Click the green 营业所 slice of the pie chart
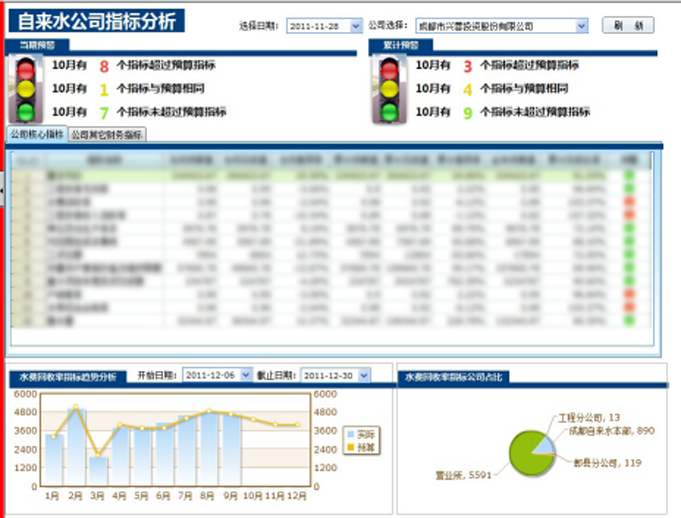Screen dimensions: 681x518 click(x=526, y=455)
